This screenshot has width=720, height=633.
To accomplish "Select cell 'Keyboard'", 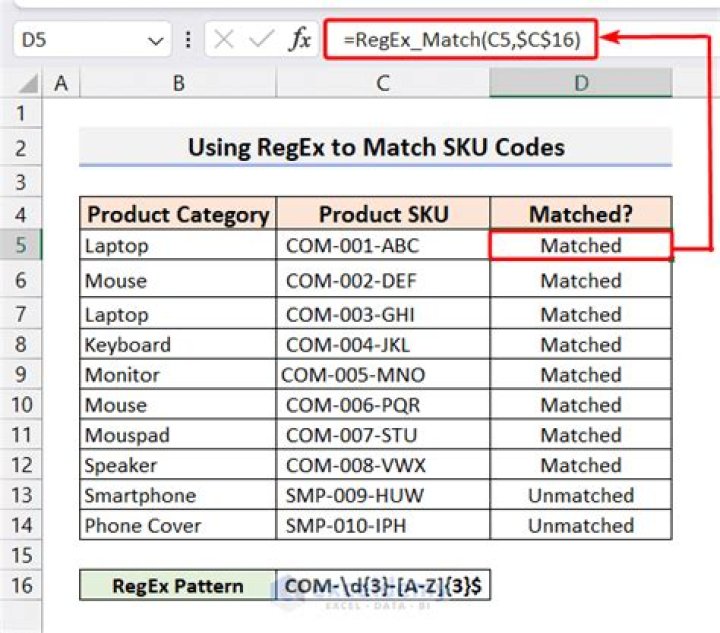I will tap(178, 344).
